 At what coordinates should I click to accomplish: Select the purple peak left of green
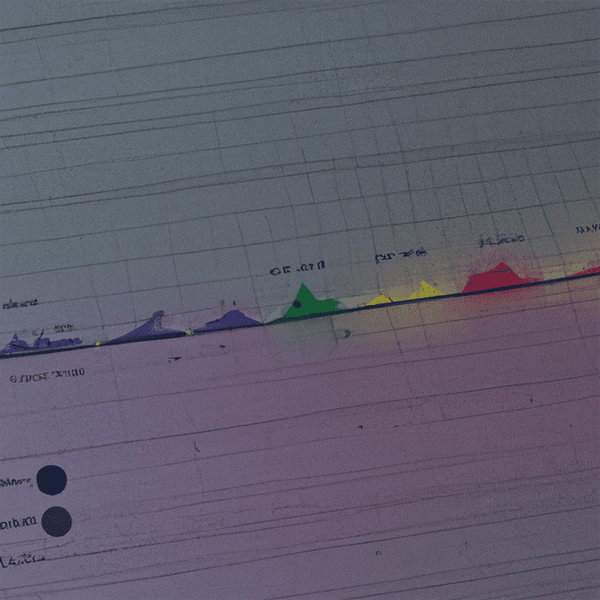[232, 320]
